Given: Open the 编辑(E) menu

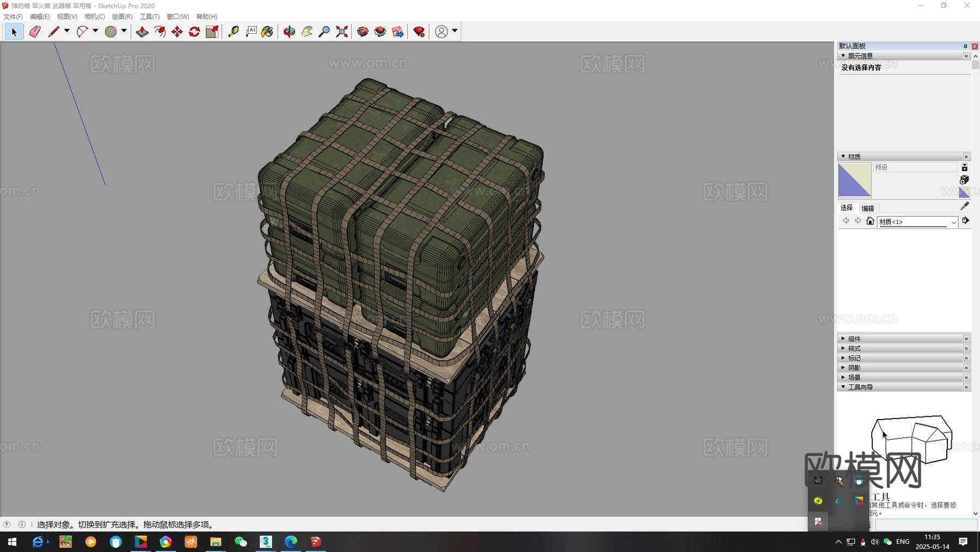Looking at the screenshot, I should pyautogui.click(x=40, y=17).
